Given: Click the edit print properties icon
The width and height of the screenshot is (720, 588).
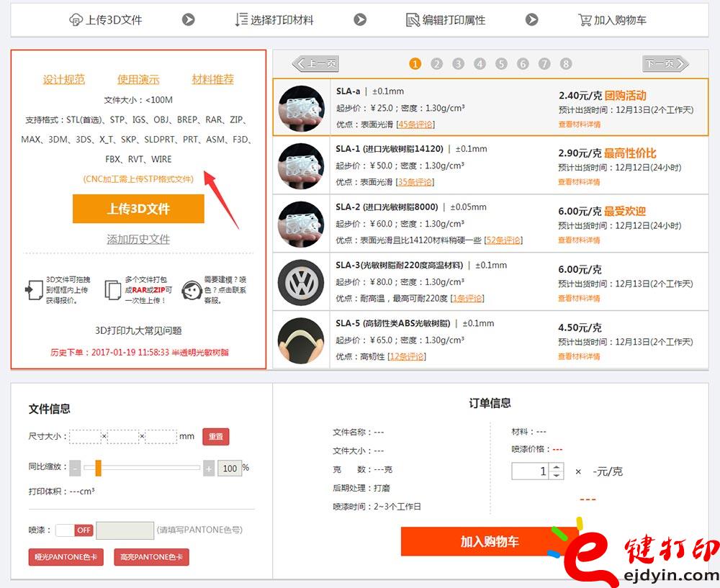Looking at the screenshot, I should click(413, 19).
